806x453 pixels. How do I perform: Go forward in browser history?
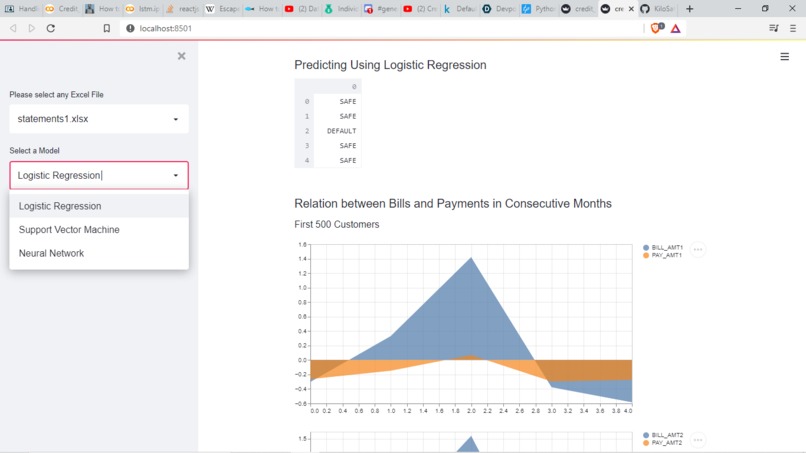32,28
